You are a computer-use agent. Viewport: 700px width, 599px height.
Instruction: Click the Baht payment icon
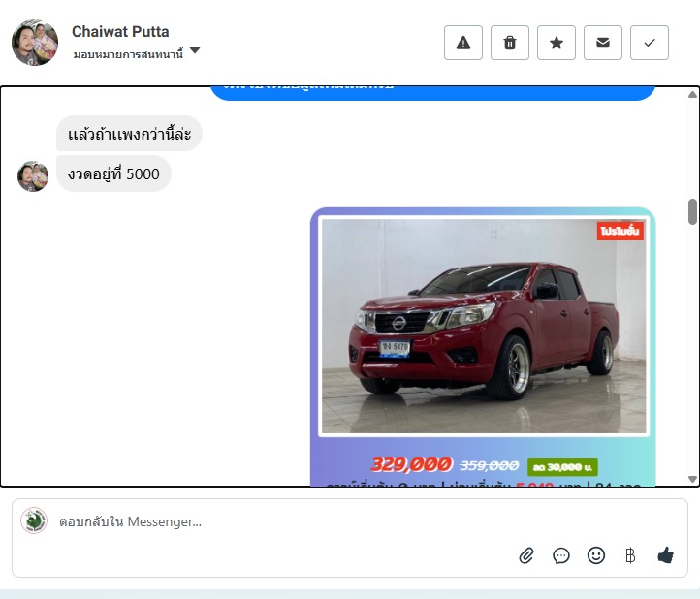click(x=630, y=555)
